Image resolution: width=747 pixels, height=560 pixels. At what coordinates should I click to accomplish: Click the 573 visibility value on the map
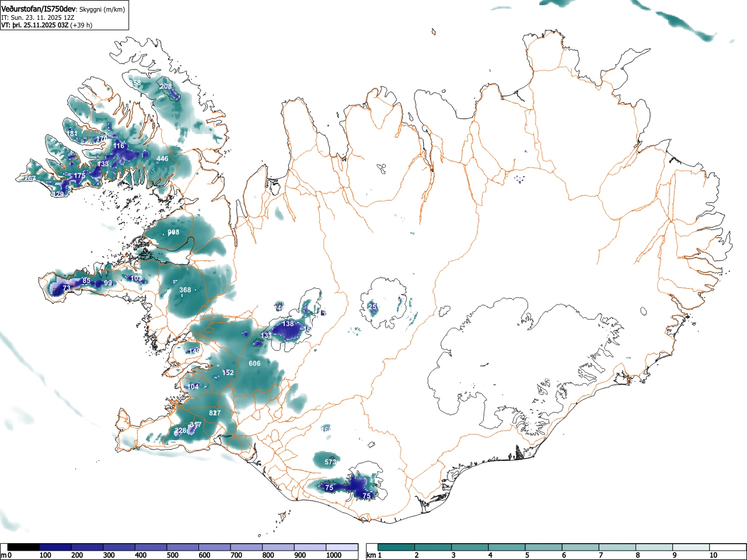click(330, 462)
